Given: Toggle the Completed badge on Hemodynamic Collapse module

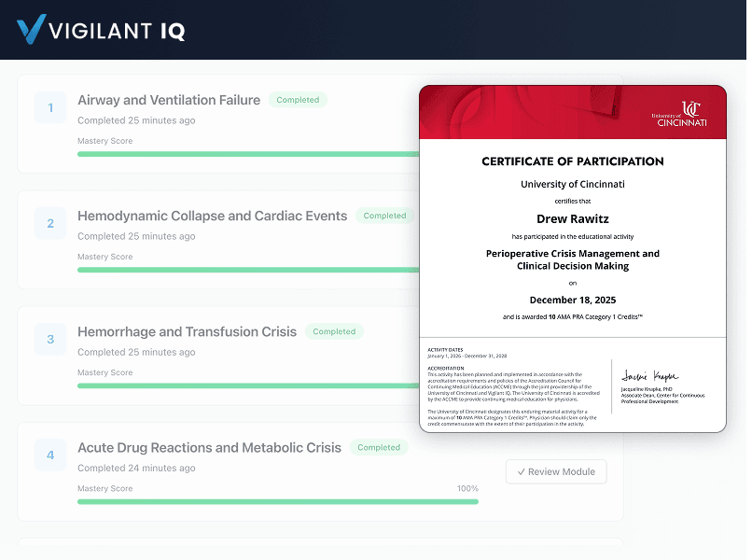Looking at the screenshot, I should [384, 215].
